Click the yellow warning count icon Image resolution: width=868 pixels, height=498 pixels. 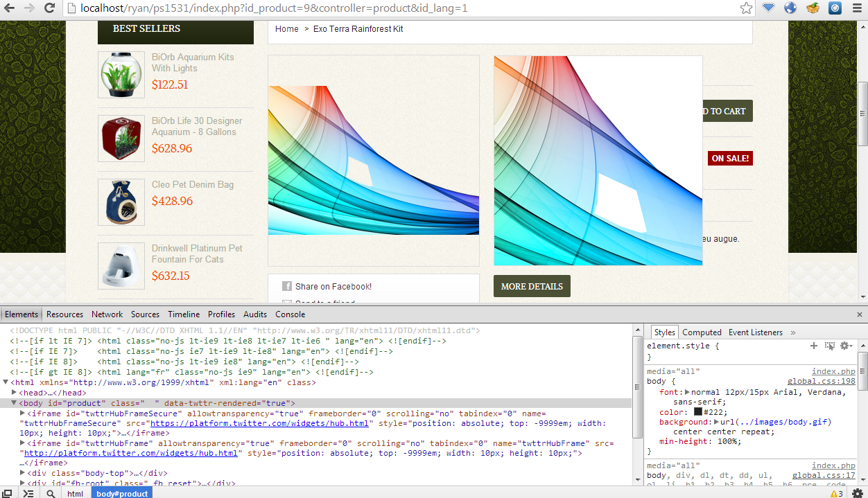(836, 493)
